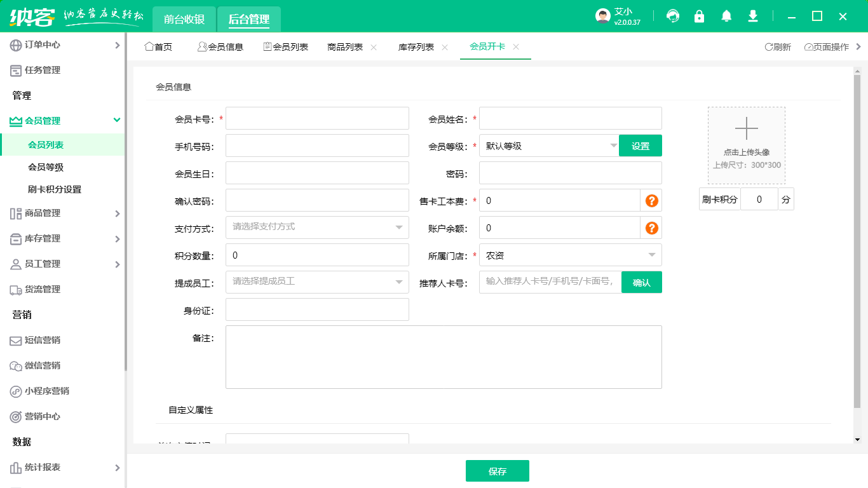
Task: Open the 短信营销 marketing module
Action: (x=39, y=340)
